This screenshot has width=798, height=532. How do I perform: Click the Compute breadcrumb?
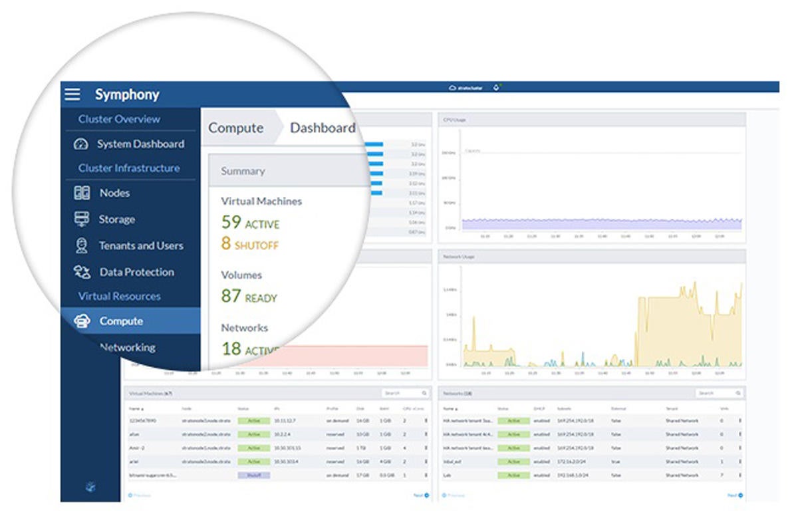click(236, 128)
